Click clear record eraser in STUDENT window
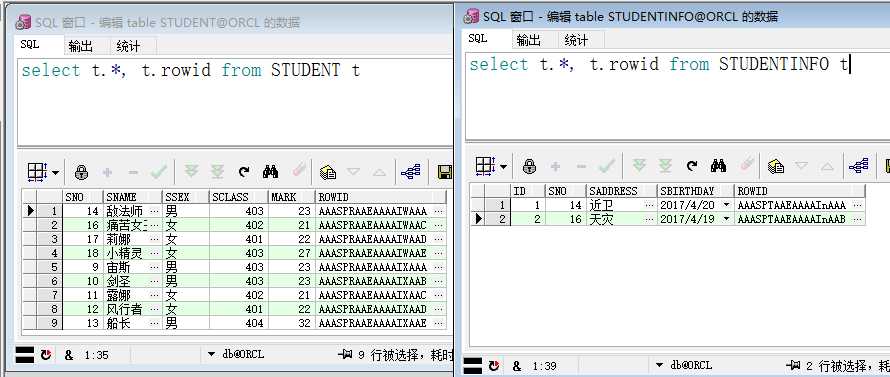 (x=299, y=170)
